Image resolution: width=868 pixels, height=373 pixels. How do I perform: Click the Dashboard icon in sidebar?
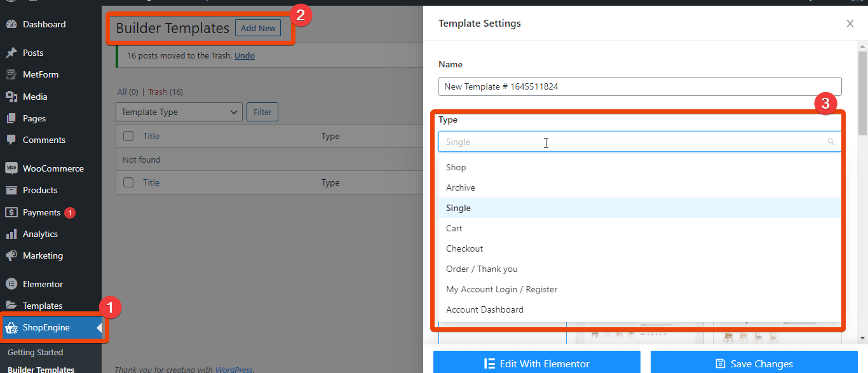pyautogui.click(x=11, y=24)
